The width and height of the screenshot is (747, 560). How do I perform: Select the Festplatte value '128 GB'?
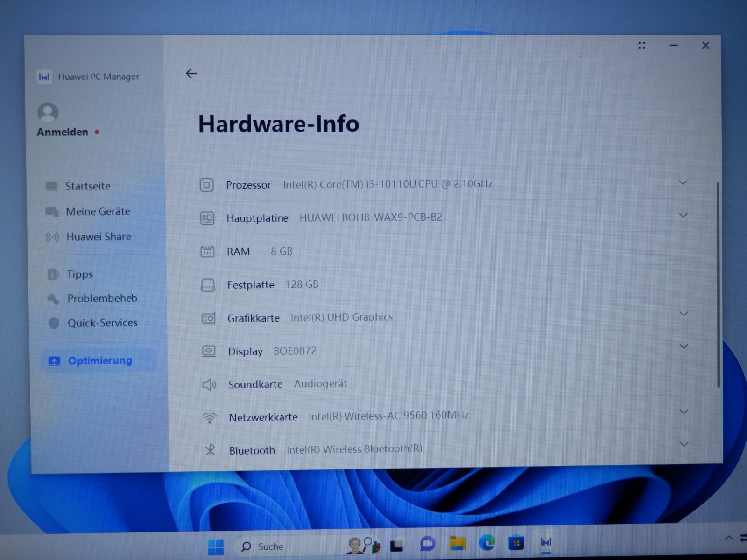pos(302,285)
